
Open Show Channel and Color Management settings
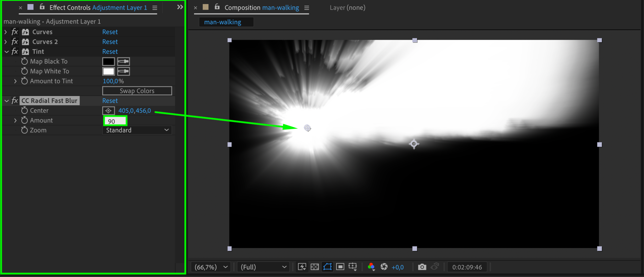(371, 267)
